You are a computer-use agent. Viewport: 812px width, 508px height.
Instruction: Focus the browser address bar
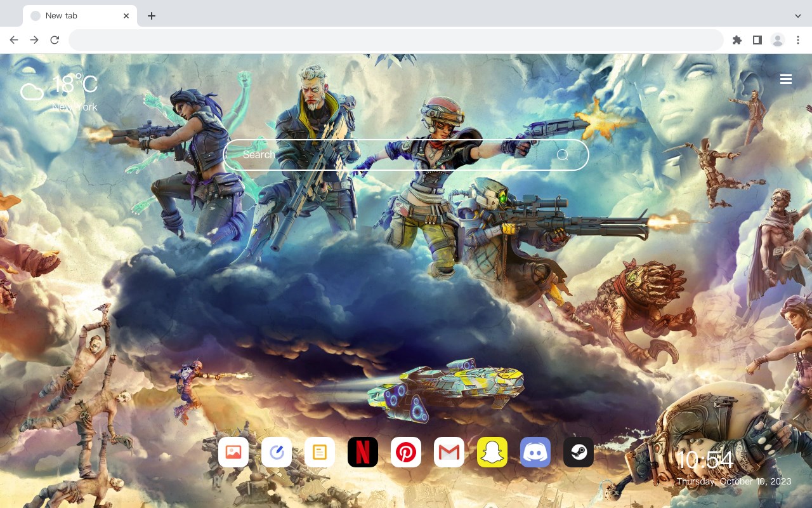click(396, 40)
